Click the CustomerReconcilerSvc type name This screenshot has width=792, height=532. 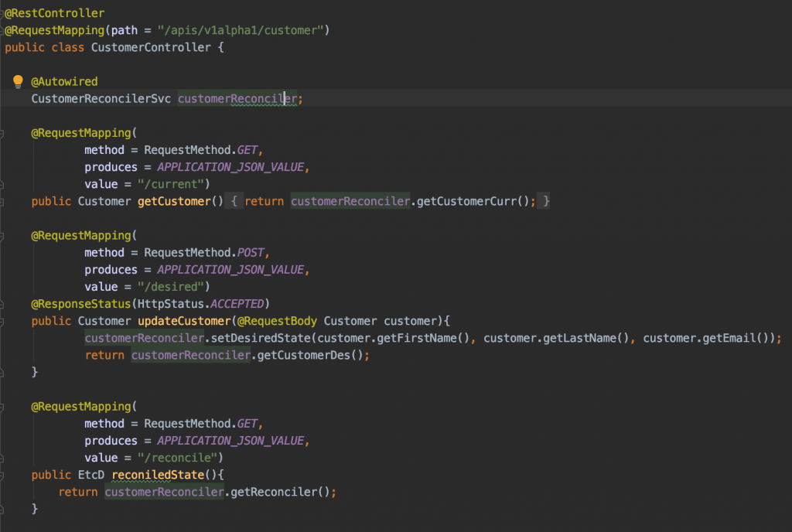[101, 98]
